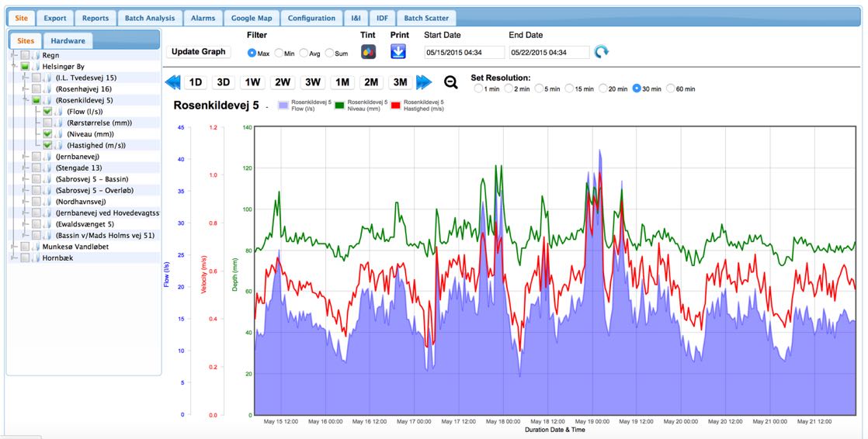Click icon beside Munkesø Vandløbet

[x=36, y=247]
